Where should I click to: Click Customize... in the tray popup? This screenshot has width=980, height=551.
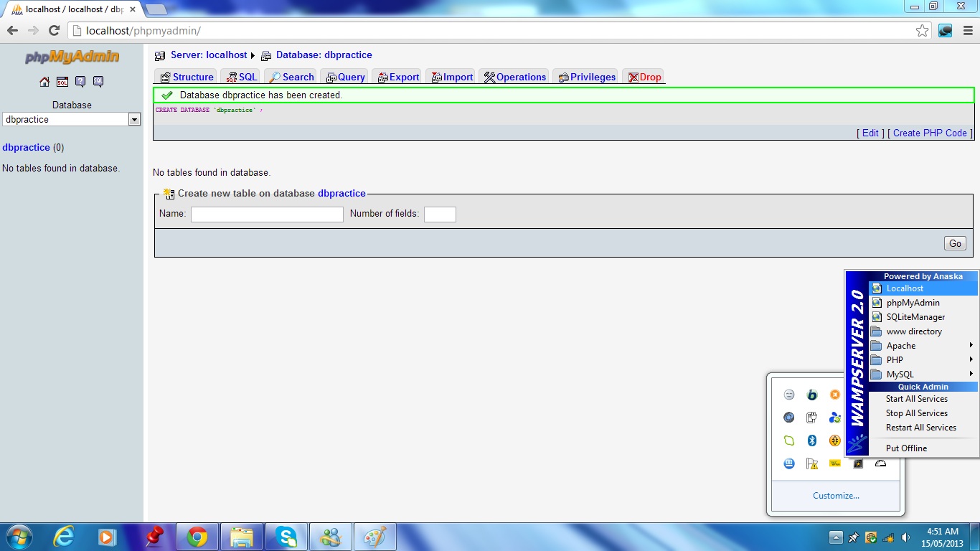click(x=836, y=496)
